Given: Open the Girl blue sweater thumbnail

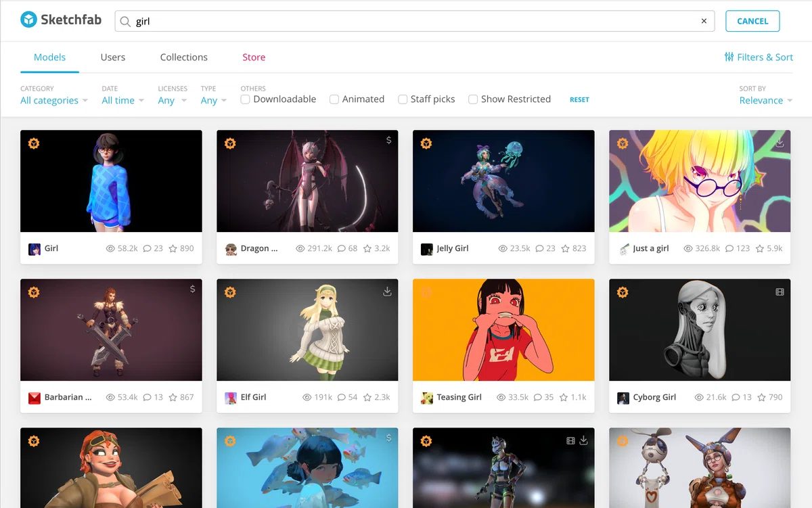Looking at the screenshot, I should tap(111, 181).
